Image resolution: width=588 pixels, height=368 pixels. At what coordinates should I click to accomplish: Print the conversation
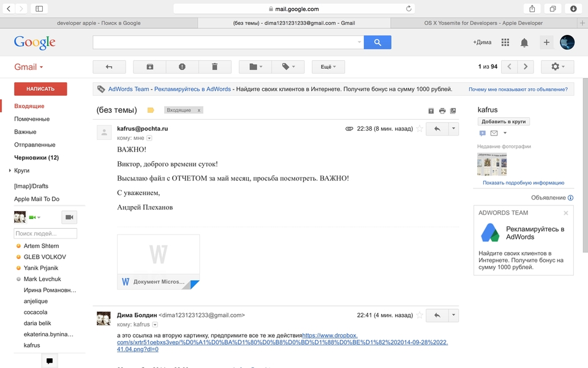[x=442, y=111]
